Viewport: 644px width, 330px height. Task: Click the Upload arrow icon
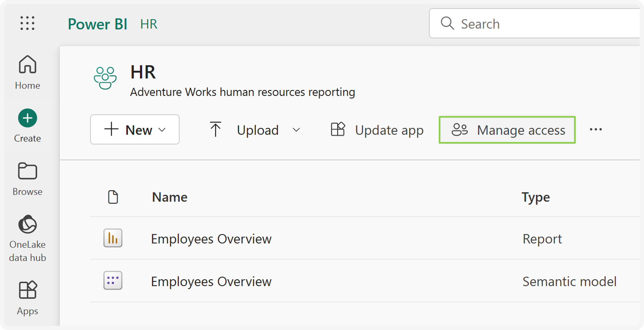[216, 129]
